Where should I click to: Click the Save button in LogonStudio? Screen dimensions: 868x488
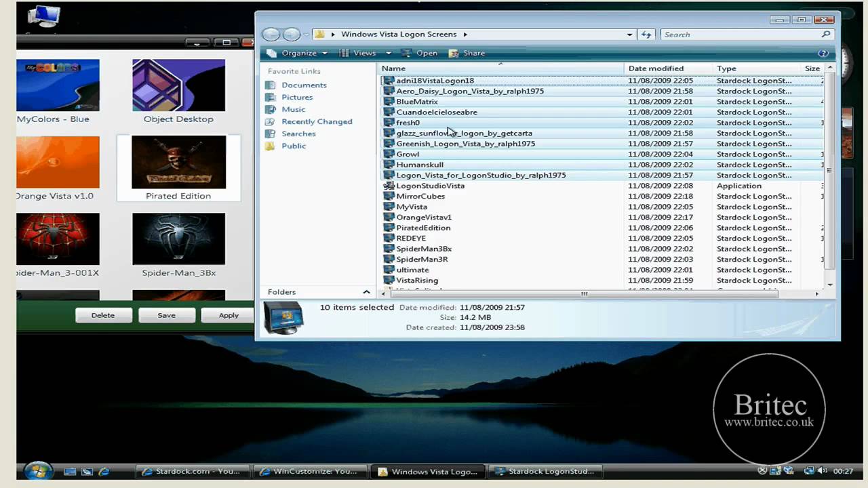click(x=166, y=315)
